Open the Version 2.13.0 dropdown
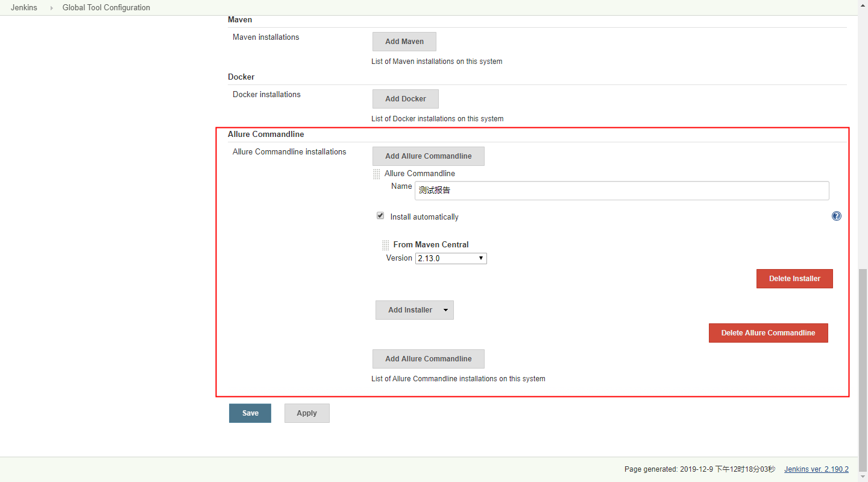This screenshot has width=868, height=482. (x=451, y=258)
